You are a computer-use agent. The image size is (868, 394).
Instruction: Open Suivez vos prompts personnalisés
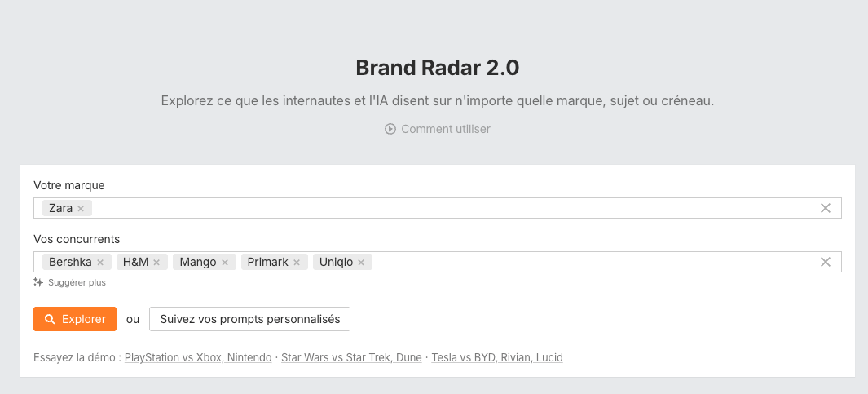point(249,319)
